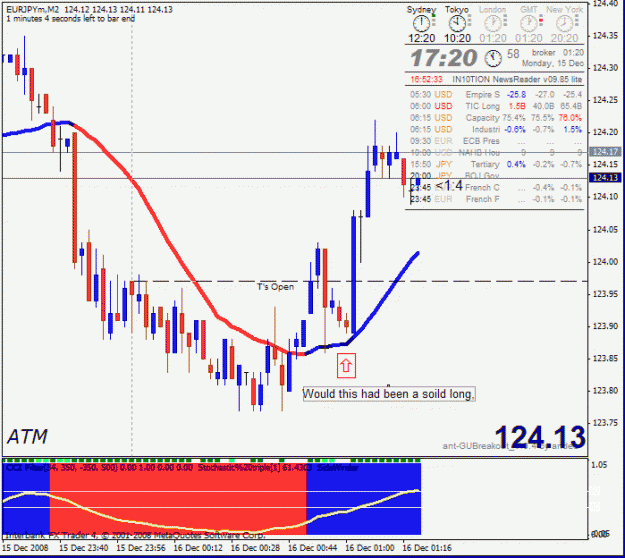Select the large 17:20 local time display
This screenshot has height=558, width=625.
[x=444, y=58]
